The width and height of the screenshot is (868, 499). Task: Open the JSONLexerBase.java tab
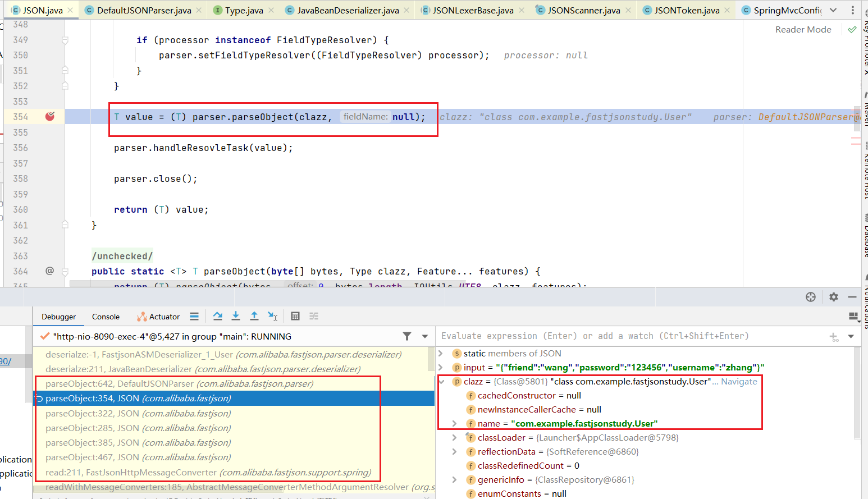(x=473, y=10)
